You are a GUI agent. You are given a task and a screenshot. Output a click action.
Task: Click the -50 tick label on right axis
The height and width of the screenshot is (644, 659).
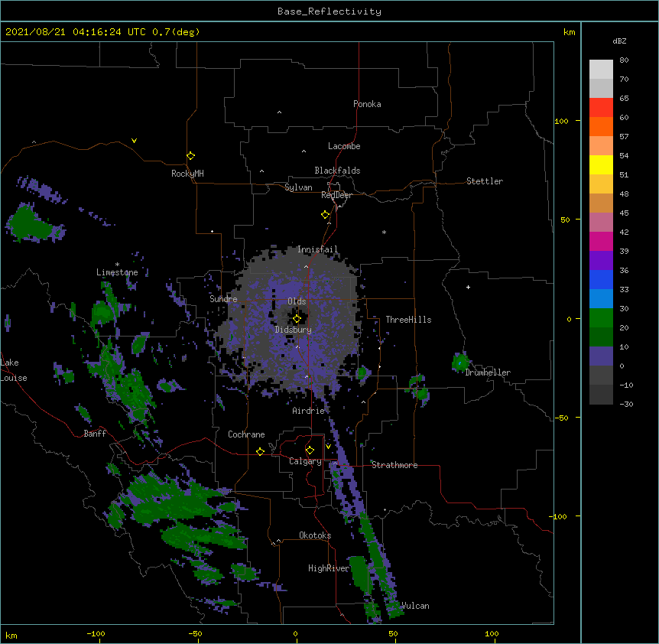561,418
